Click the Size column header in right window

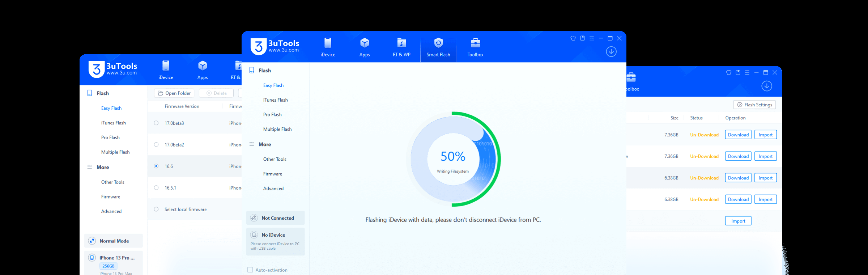674,118
